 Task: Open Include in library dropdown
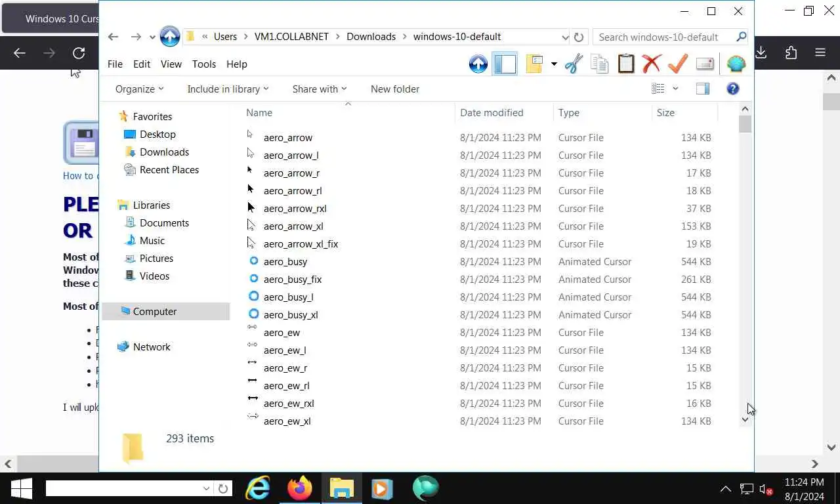[x=228, y=89]
